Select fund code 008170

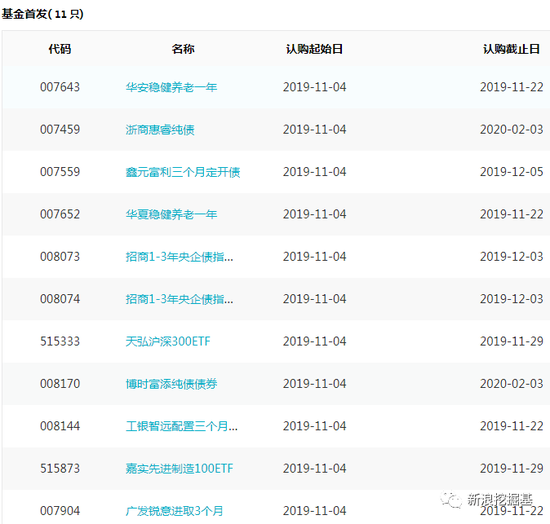click(x=60, y=384)
